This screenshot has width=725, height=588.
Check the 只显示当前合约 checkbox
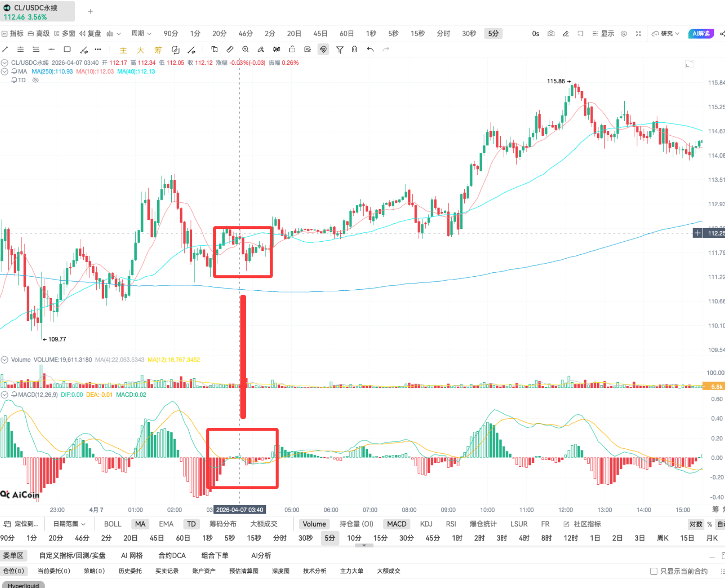pyautogui.click(x=654, y=571)
